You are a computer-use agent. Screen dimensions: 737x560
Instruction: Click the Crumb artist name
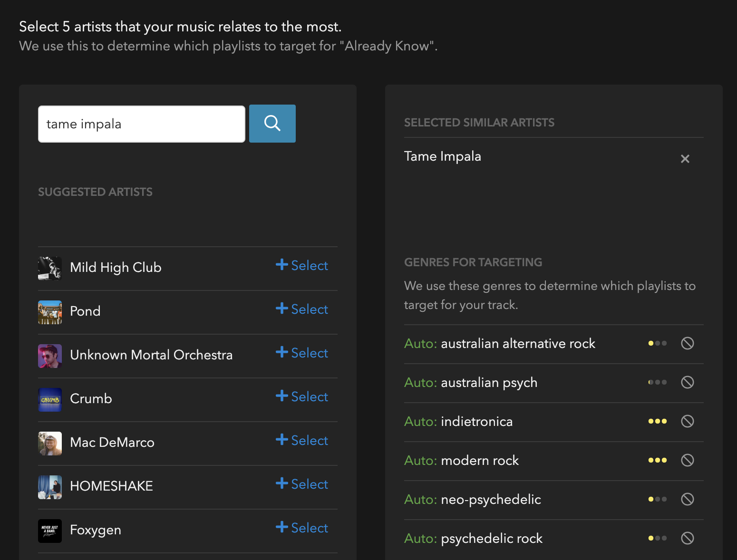coord(91,398)
